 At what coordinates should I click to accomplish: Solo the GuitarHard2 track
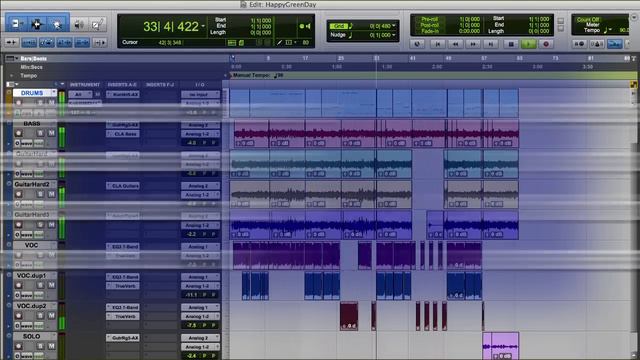pyautogui.click(x=40, y=194)
